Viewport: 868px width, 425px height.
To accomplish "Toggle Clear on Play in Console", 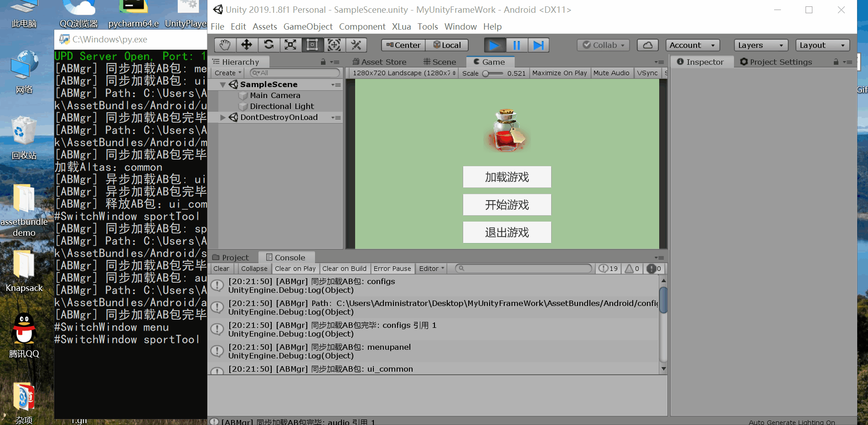I will (x=295, y=269).
